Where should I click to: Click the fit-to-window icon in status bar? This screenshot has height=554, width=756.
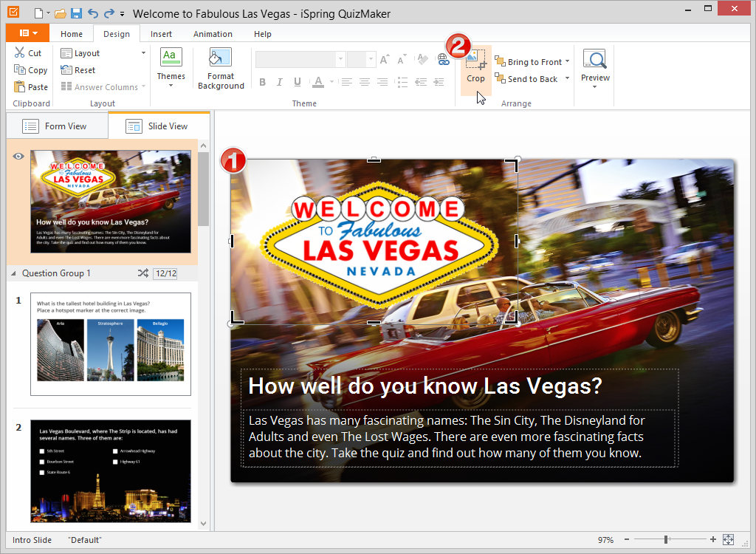click(x=729, y=540)
